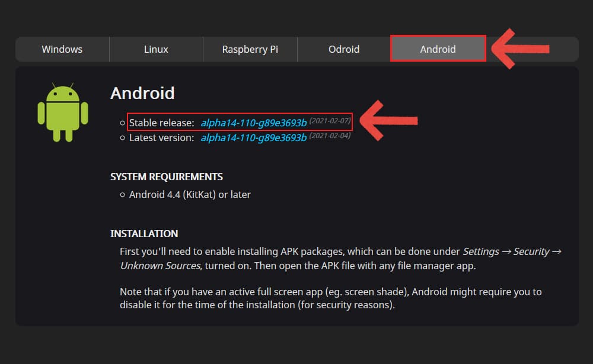The height and width of the screenshot is (364, 593).
Task: Click the Android heading
Action: [x=142, y=93]
